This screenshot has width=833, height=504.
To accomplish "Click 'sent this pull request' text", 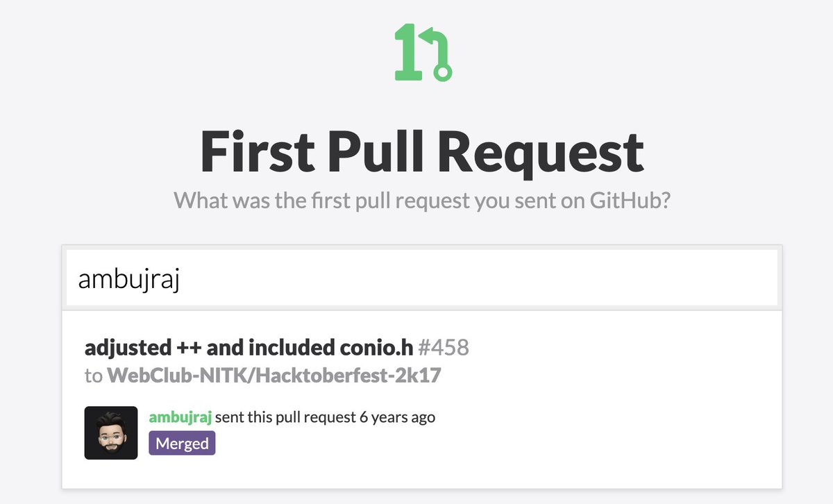I will [x=286, y=417].
